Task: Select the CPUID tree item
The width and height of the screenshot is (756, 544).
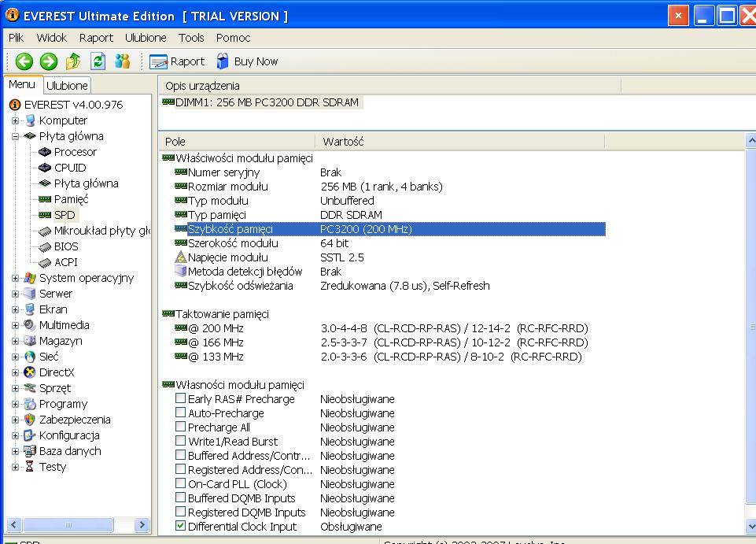Action: click(70, 168)
